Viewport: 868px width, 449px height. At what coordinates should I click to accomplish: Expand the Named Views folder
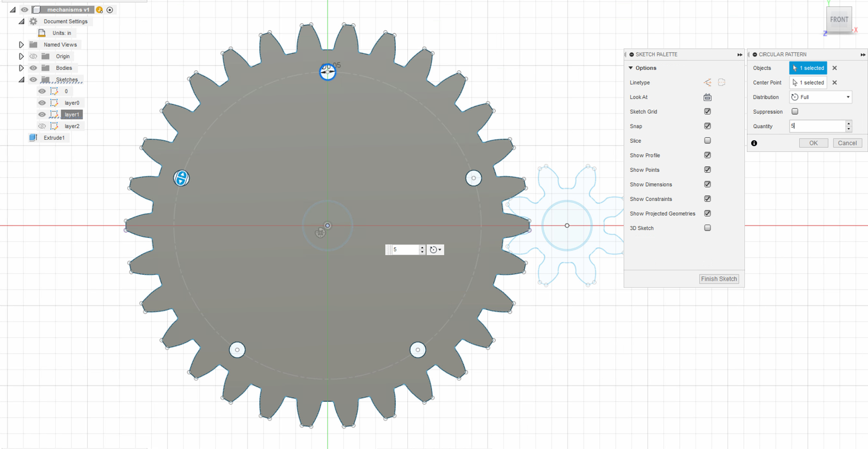[21, 45]
